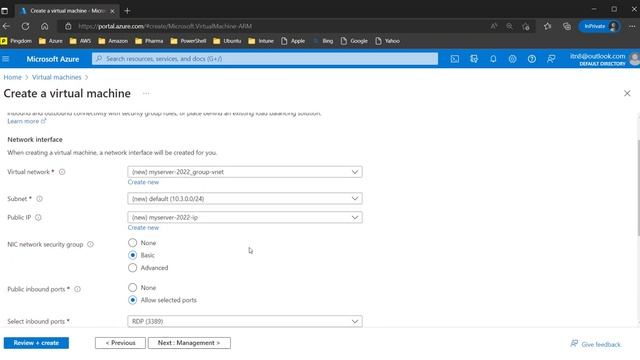Image resolution: width=640 pixels, height=360 pixels.
Task: Open the Google bookmark
Action: click(x=354, y=41)
